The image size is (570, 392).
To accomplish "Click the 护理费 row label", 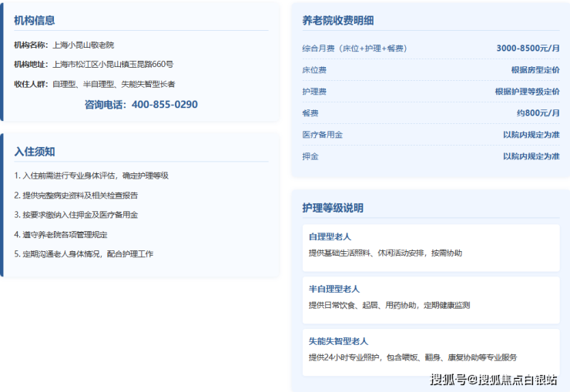I will 314,92.
